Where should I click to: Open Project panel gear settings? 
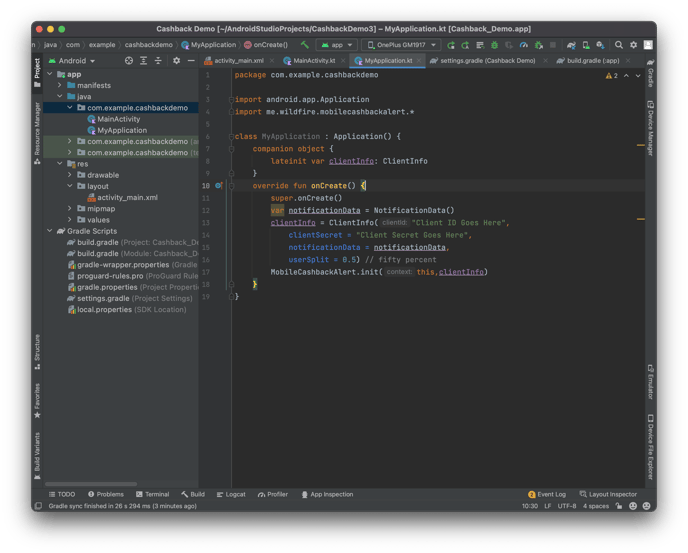176,61
